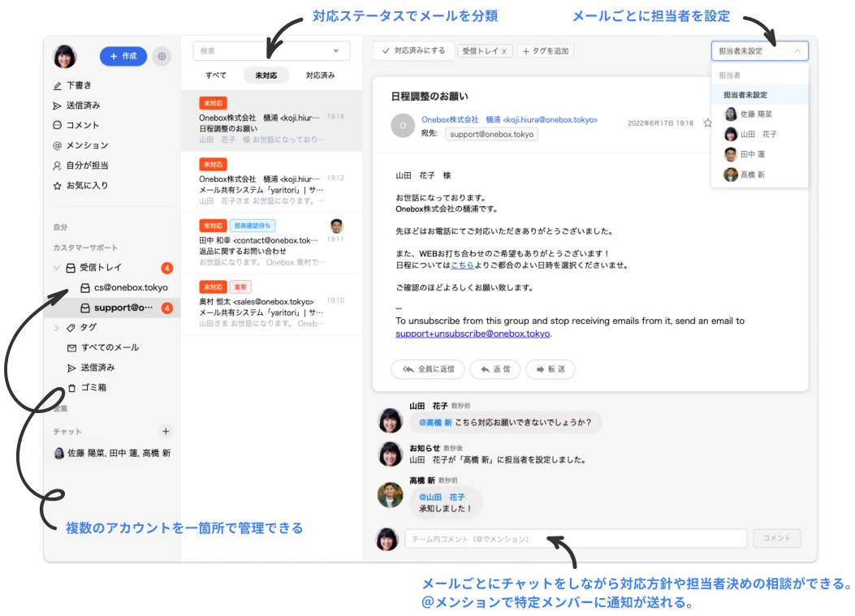Click the タグを追加 button
Image resolution: width=855 pixels, height=616 pixels.
[x=546, y=50]
